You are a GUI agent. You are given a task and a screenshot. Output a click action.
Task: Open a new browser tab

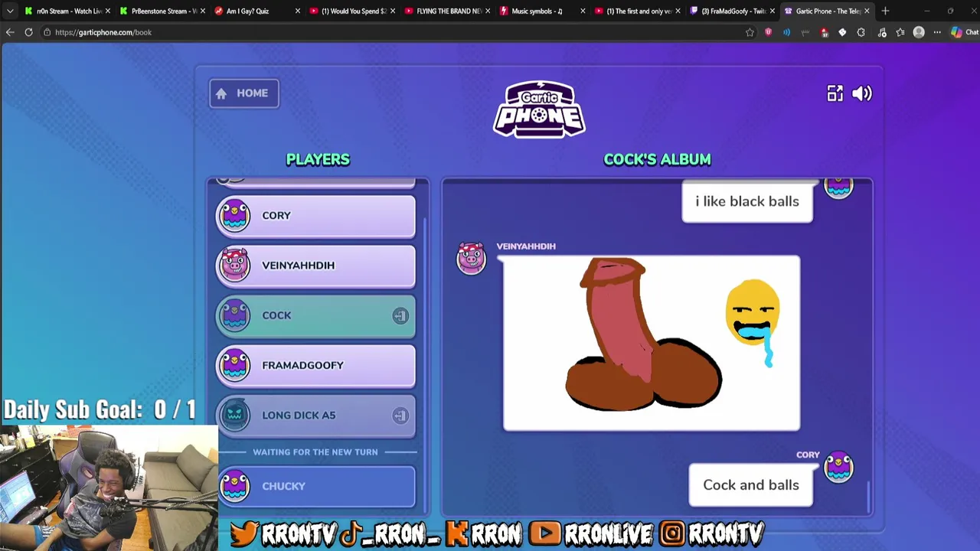885,11
